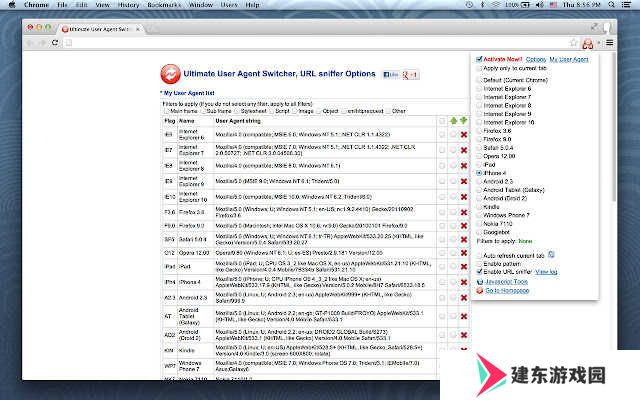The width and height of the screenshot is (640, 400).
Task: Click the Go to Homepage link
Action: click(507, 291)
